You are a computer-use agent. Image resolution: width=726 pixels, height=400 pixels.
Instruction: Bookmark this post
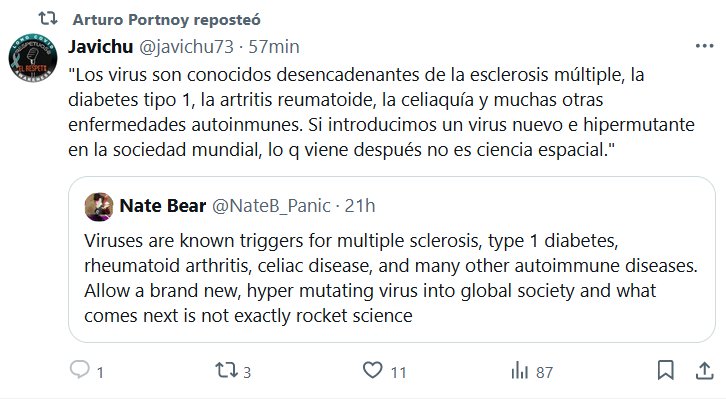(665, 372)
